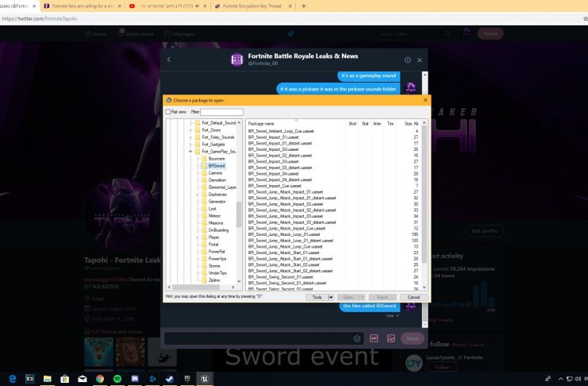Open the Tools dropdown arrow

click(x=331, y=297)
